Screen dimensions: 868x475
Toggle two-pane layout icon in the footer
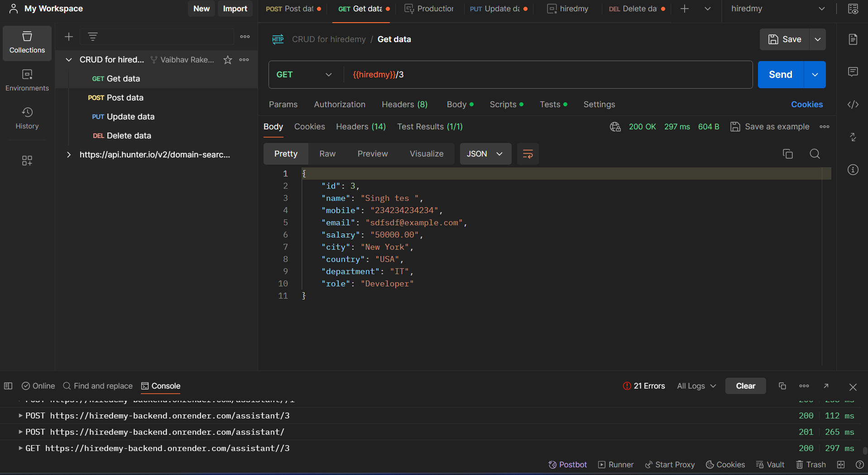(x=841, y=465)
